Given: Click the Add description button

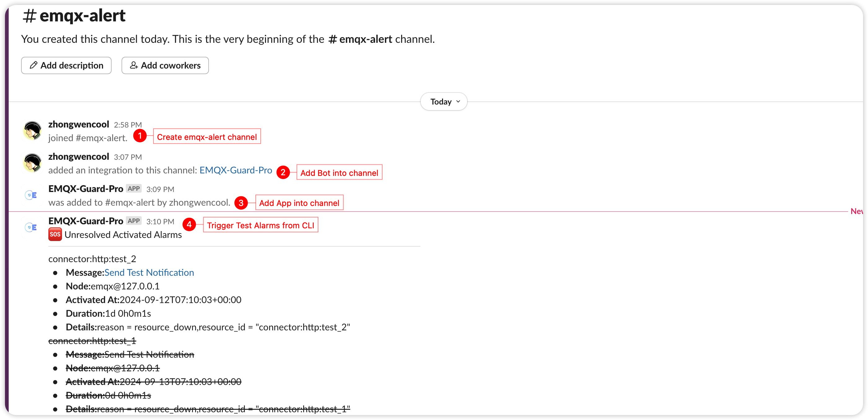Looking at the screenshot, I should [x=66, y=65].
